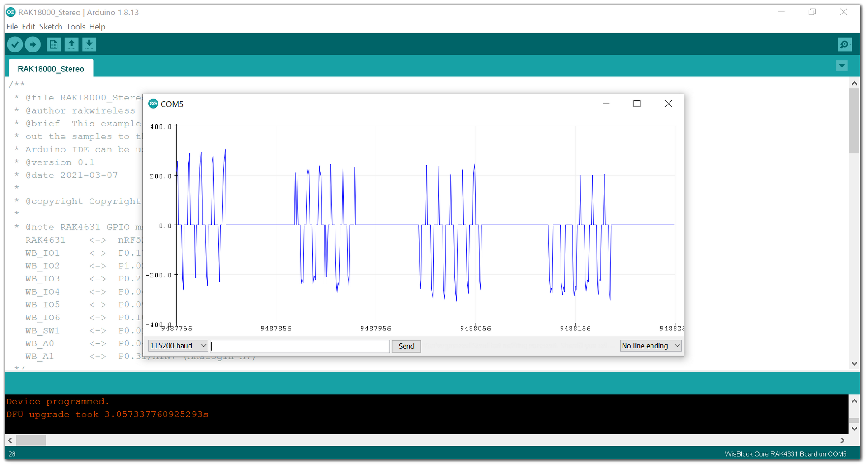This screenshot has height=467, width=868.
Task: Open the tab options dropdown arrow
Action: [x=842, y=66]
